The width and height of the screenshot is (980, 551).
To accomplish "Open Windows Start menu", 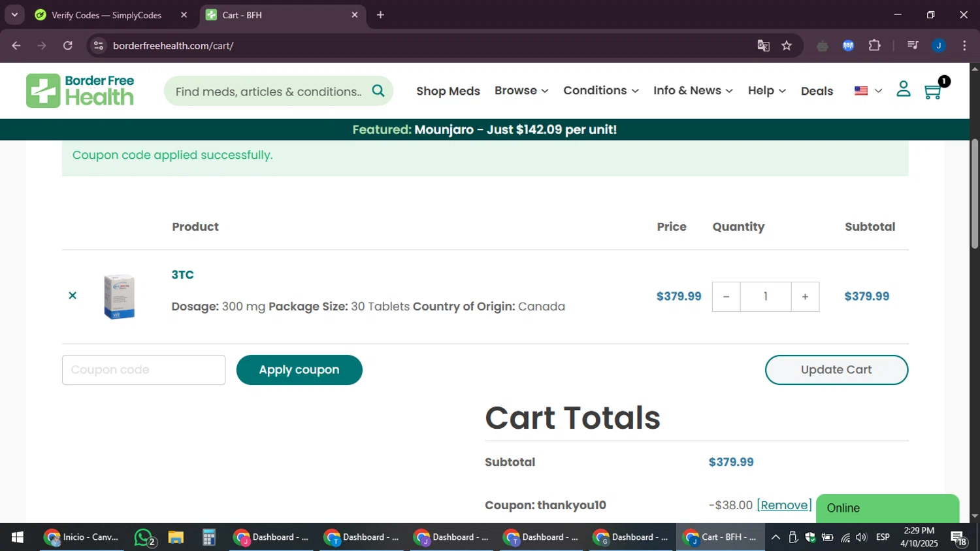I will tap(18, 537).
